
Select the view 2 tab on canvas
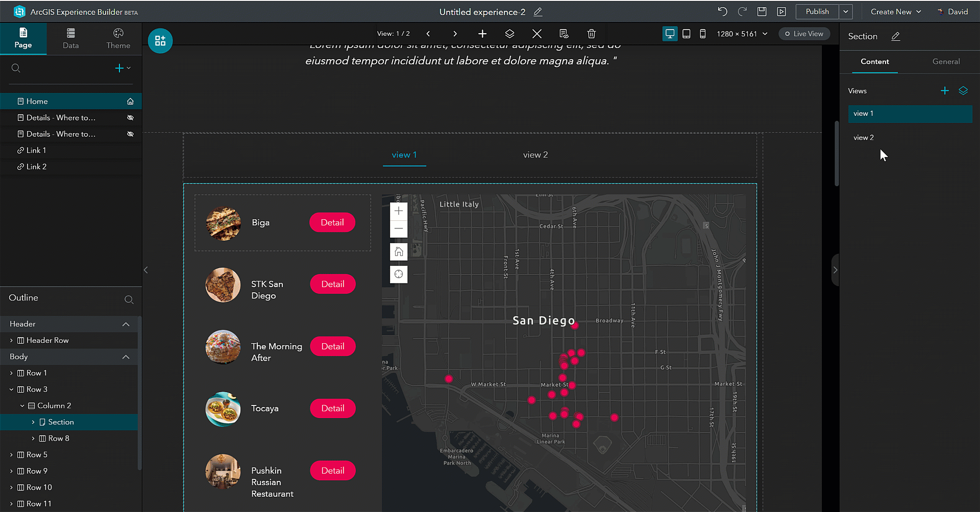pos(535,155)
